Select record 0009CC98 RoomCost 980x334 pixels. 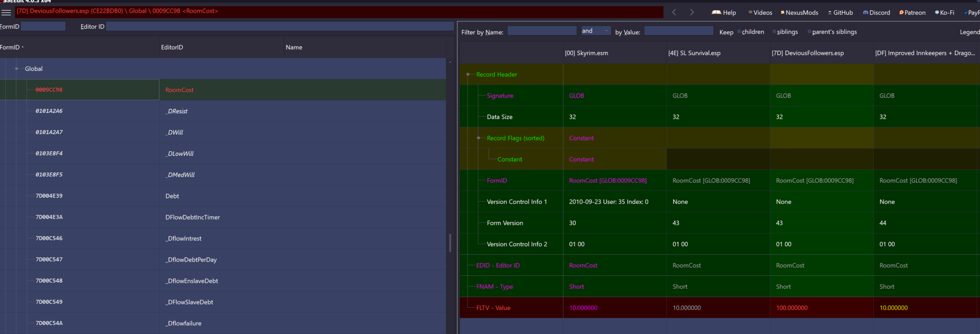[223, 89]
